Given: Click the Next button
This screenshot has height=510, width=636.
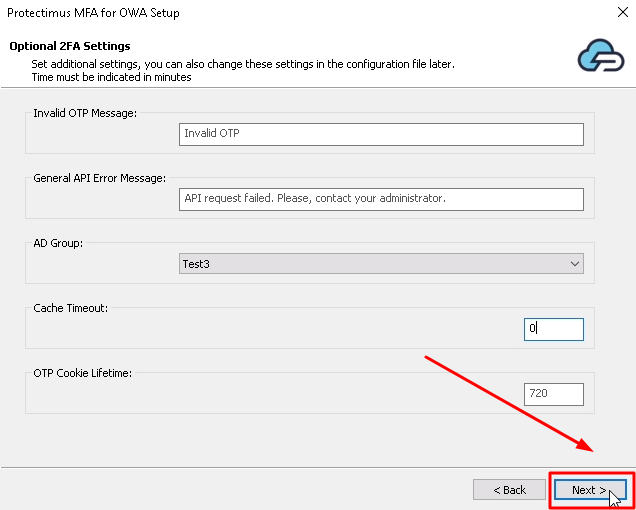Looking at the screenshot, I should tap(590, 490).
